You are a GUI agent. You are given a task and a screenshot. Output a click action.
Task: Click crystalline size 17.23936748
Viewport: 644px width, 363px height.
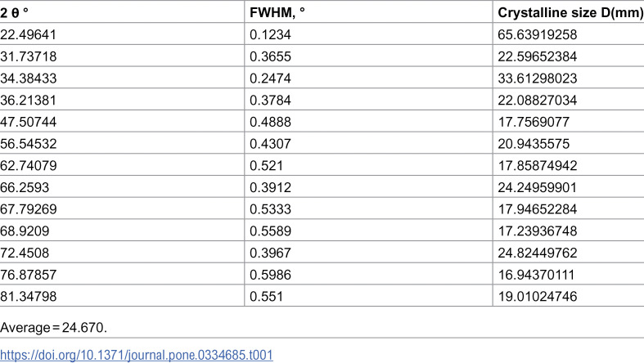click(x=538, y=231)
